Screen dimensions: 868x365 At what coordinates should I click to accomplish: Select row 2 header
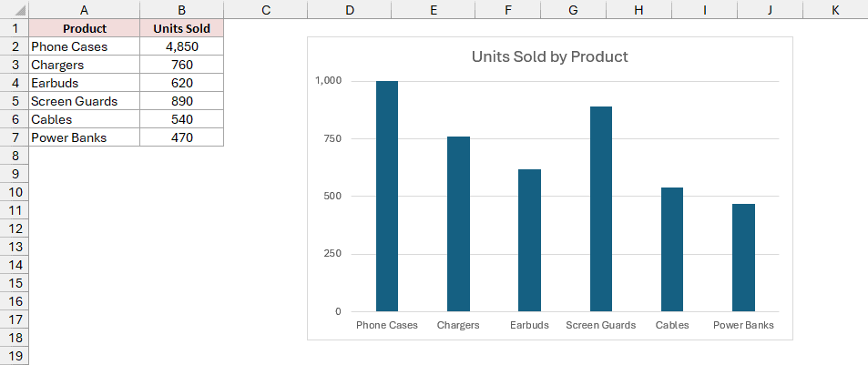(x=15, y=46)
